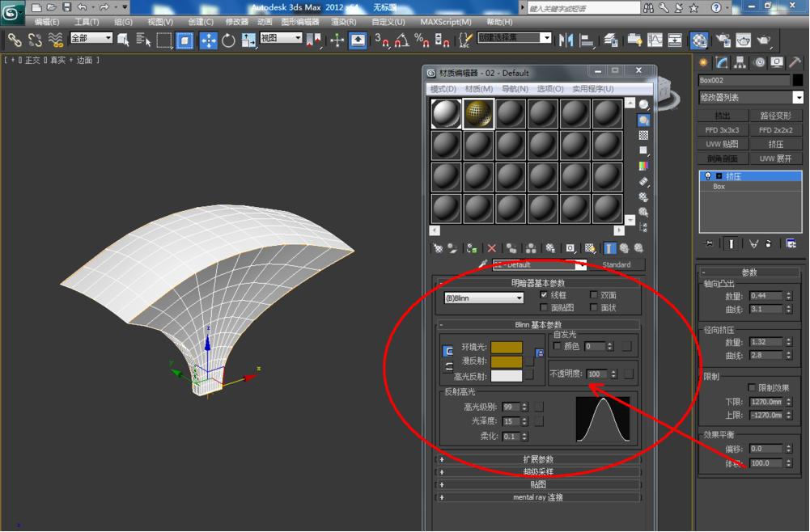Click the Pin Stack icon below modifier list
Viewport: 810px width, 532px height.
(x=709, y=243)
